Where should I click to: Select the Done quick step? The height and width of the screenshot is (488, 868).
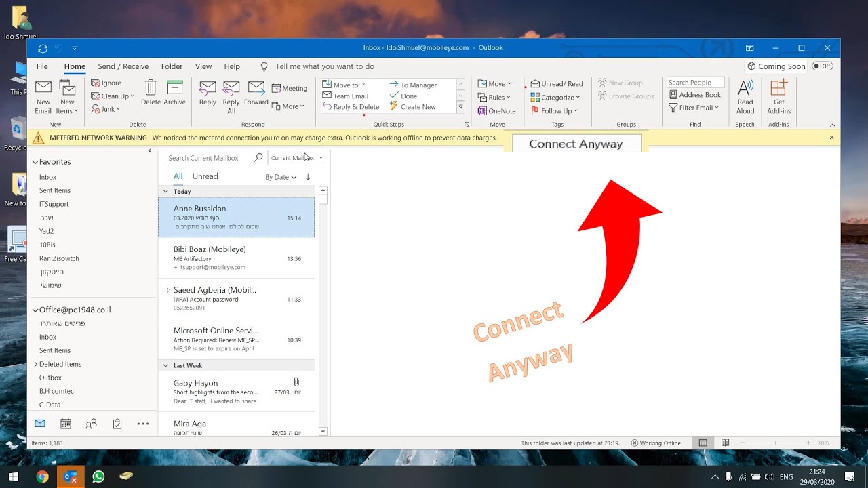tap(403, 96)
